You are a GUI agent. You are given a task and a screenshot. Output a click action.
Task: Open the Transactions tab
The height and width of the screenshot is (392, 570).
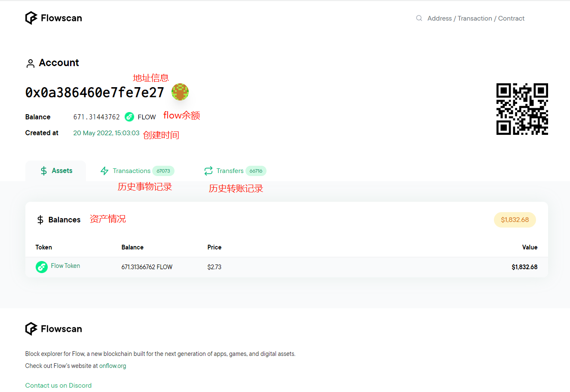click(x=131, y=171)
